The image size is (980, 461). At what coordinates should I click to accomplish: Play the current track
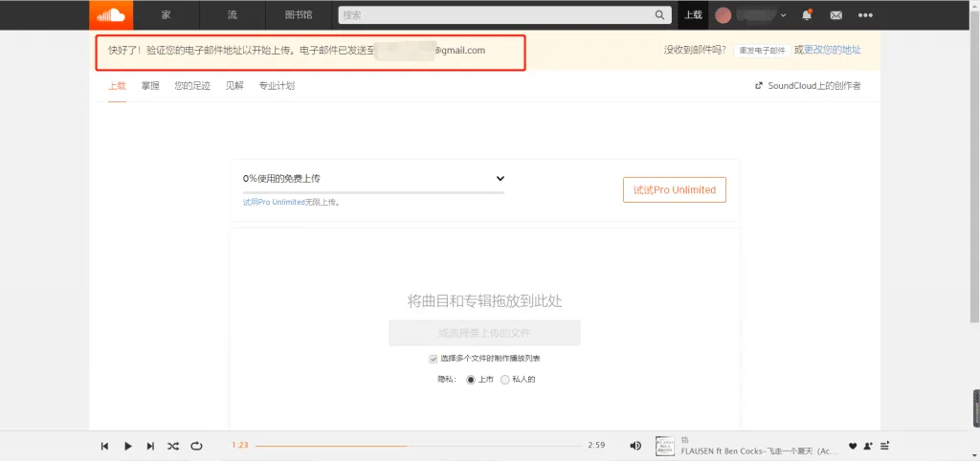[x=128, y=446]
